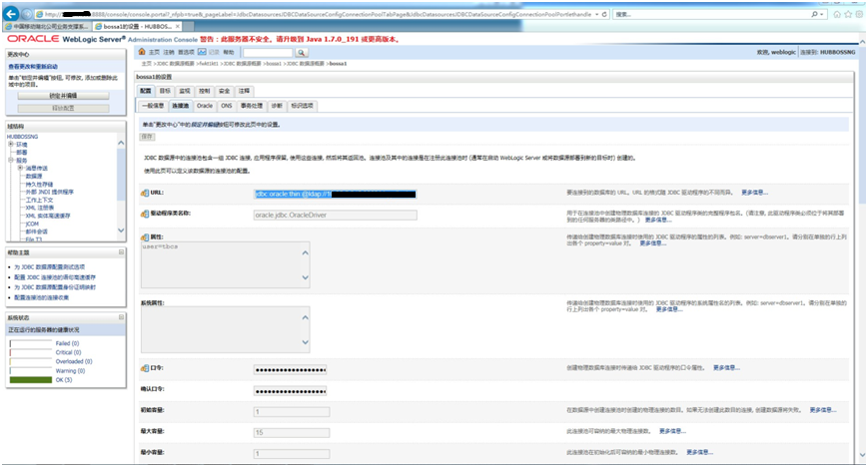Click the 属性 textarea scroll up arrow
Screen dimensions: 868x467
(305, 252)
